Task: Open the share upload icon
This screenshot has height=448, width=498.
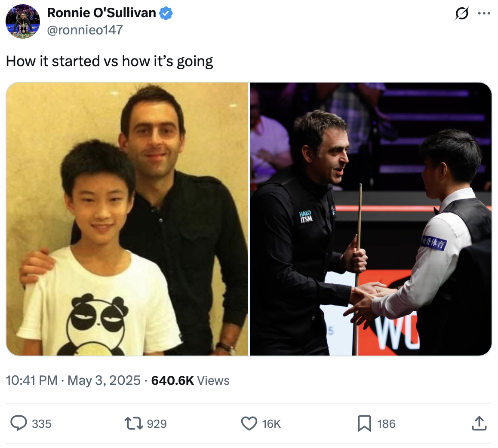Action: pos(479,423)
